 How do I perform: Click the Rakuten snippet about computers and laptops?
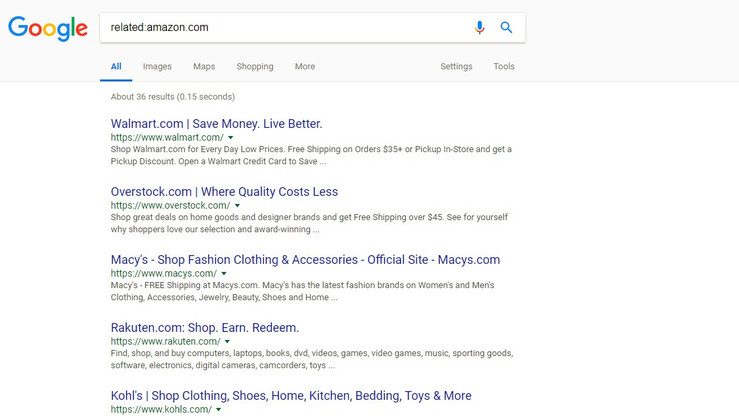click(x=312, y=359)
